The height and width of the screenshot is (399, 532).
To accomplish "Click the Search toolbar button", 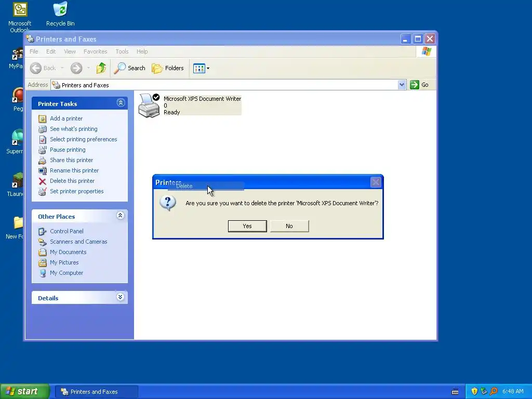I will click(x=129, y=68).
